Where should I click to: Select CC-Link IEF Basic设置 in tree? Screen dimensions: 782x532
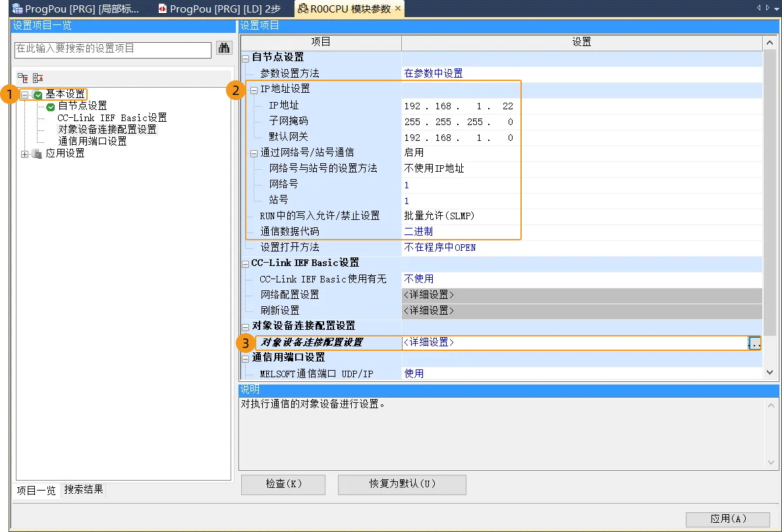[x=112, y=118]
